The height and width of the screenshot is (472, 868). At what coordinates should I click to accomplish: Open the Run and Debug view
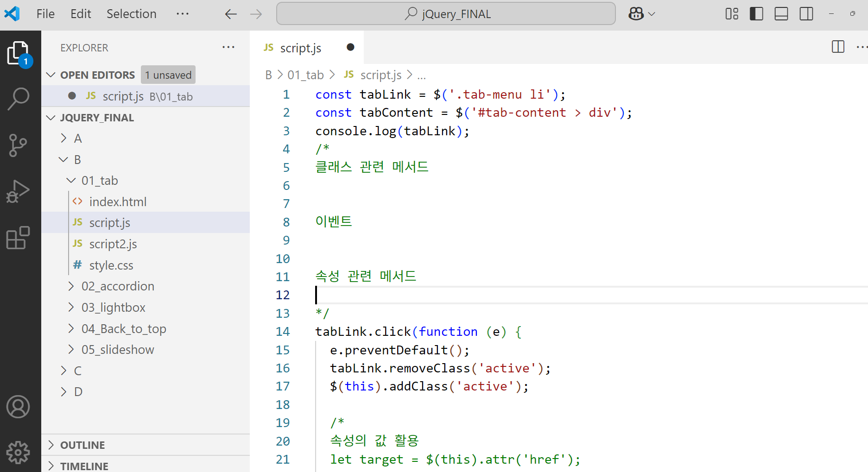pos(19,191)
